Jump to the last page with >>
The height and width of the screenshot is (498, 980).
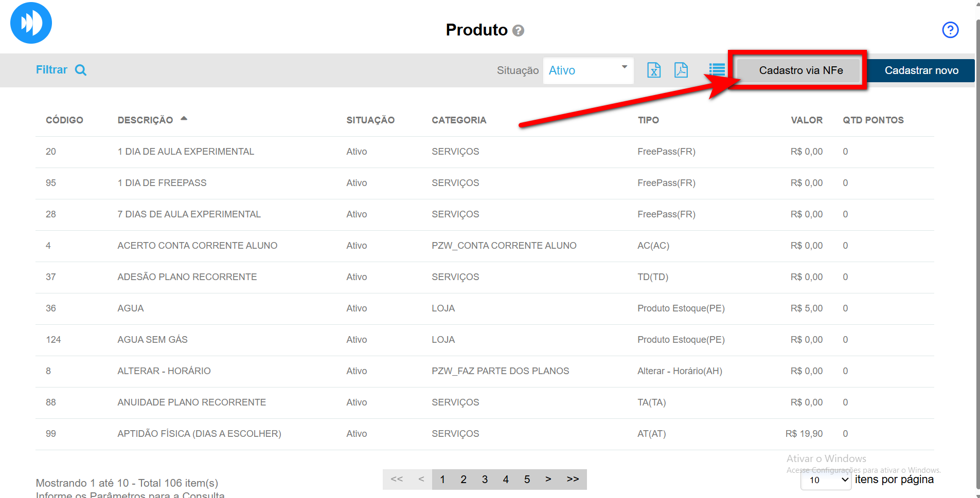coord(573,479)
